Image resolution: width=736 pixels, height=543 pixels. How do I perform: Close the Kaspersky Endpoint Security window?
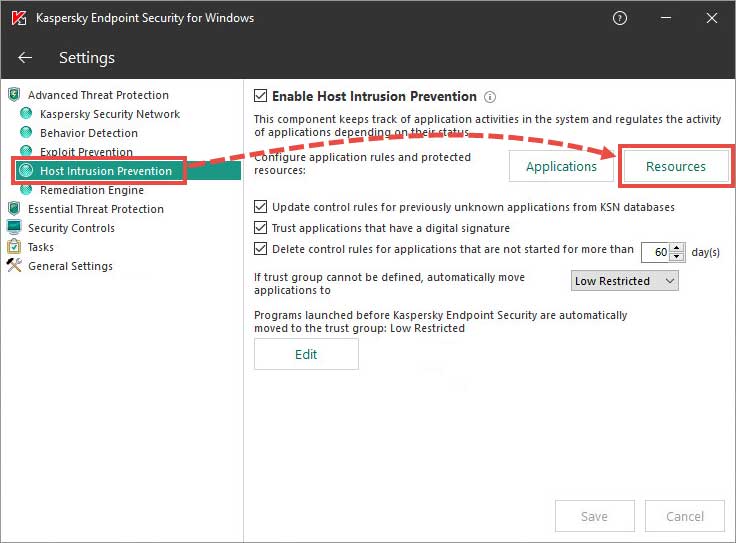(712, 18)
